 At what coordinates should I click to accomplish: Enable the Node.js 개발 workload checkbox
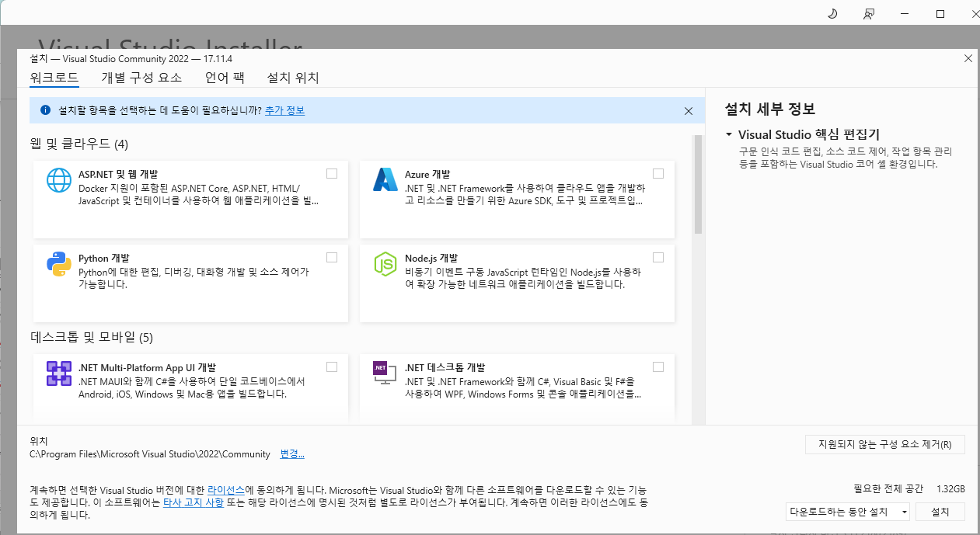click(x=658, y=257)
